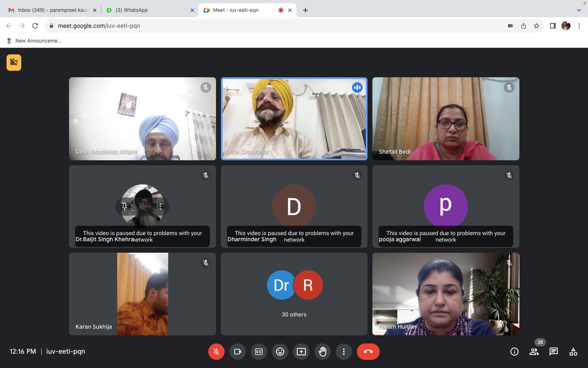The width and height of the screenshot is (588, 368).
Task: Reload the current page
Action: (35, 26)
